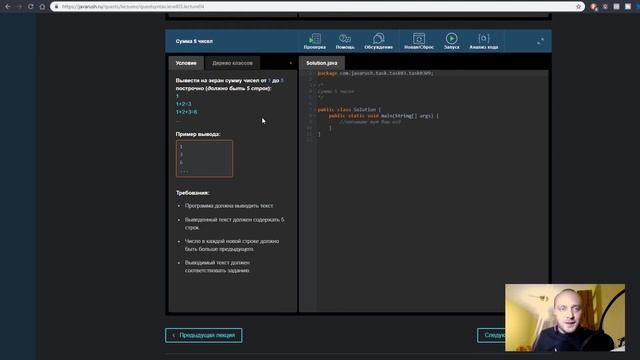This screenshot has height=360, width=640.
Task: Expand the task panel to fullscreen
Action: click(540, 41)
